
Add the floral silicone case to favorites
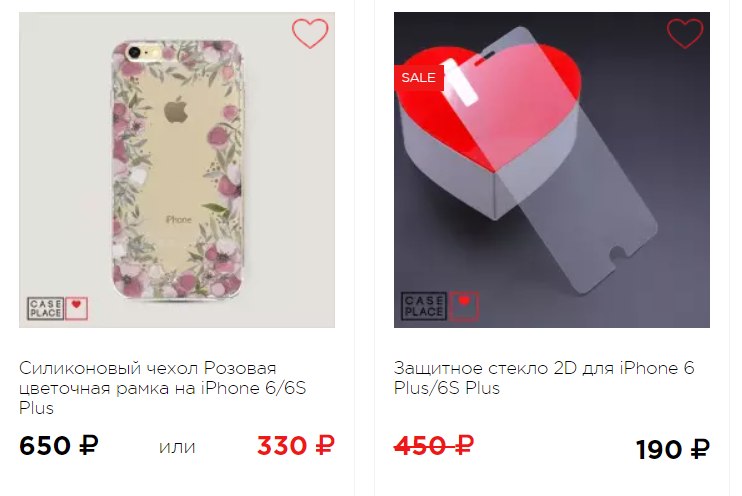tap(310, 33)
